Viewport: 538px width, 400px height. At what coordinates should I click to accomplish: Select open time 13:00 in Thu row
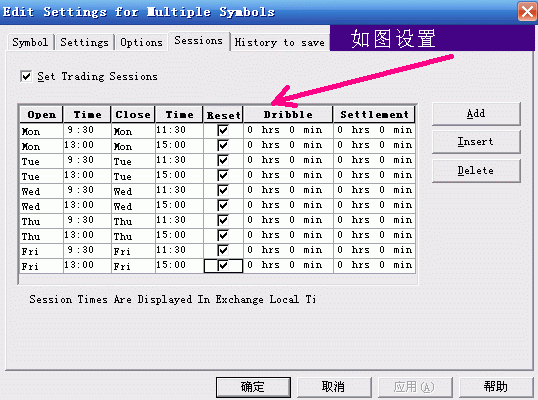[x=87, y=235]
